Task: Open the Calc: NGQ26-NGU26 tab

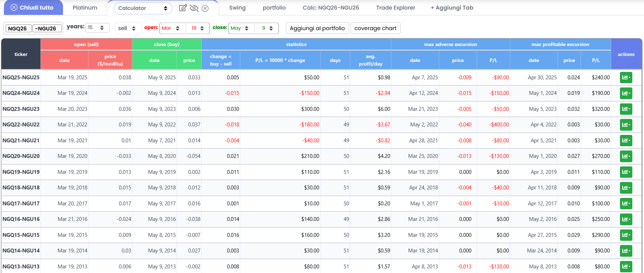Action: pos(331,8)
